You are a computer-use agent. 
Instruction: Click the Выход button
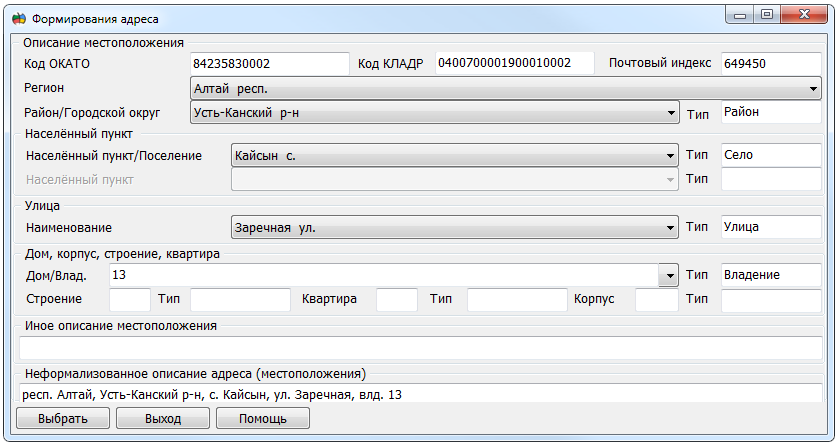[162, 418]
